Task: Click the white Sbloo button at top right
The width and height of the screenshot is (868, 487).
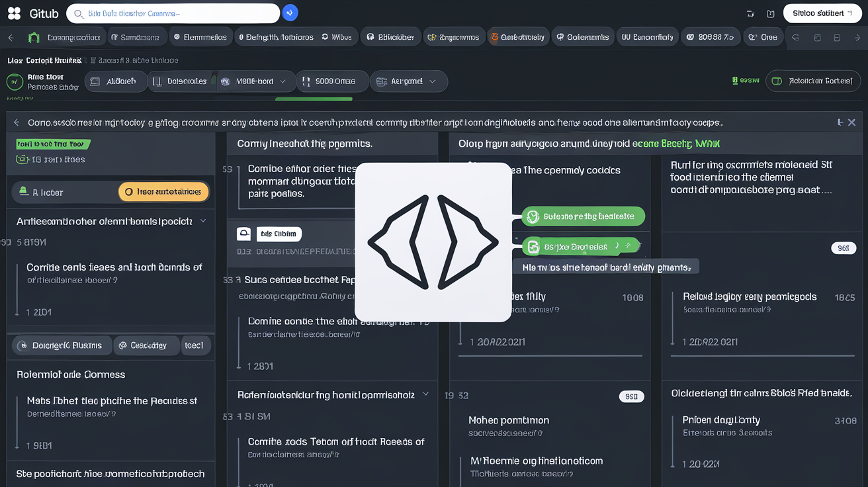Action: pos(822,13)
